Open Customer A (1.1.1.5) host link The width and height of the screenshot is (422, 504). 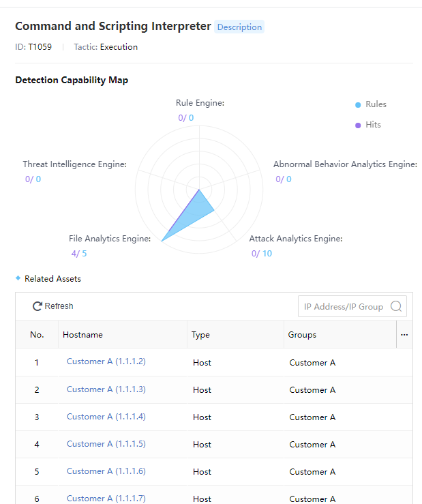click(x=106, y=443)
